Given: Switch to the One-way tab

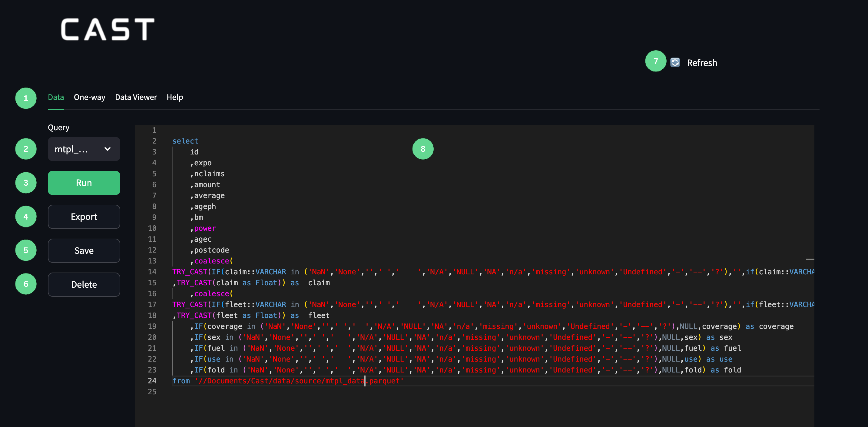Looking at the screenshot, I should click(89, 98).
